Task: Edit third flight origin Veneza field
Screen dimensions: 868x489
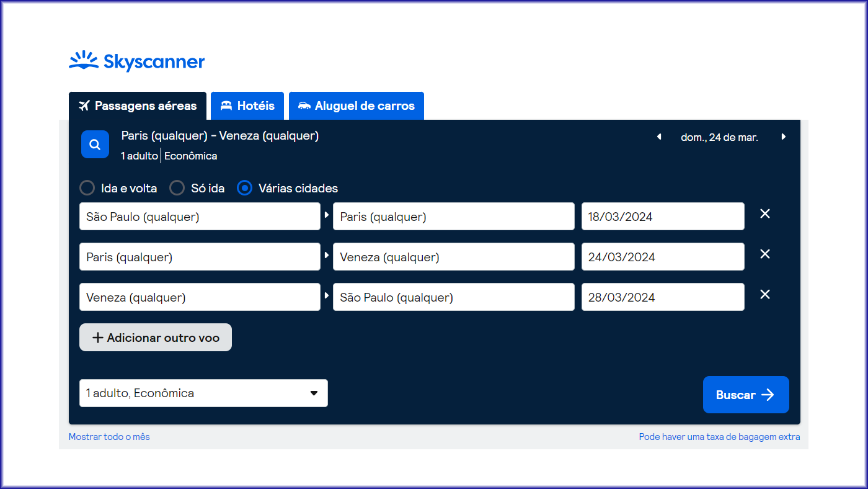Action: [x=200, y=297]
